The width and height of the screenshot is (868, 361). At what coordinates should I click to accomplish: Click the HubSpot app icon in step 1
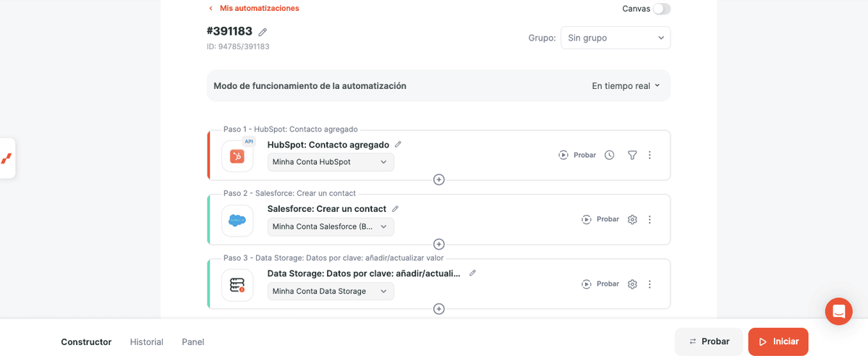click(237, 156)
